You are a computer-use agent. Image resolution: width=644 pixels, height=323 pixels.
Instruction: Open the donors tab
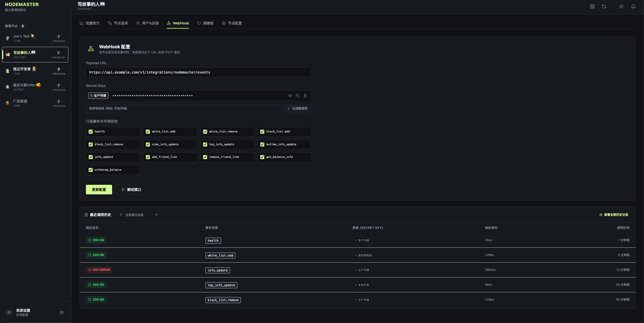[205, 23]
